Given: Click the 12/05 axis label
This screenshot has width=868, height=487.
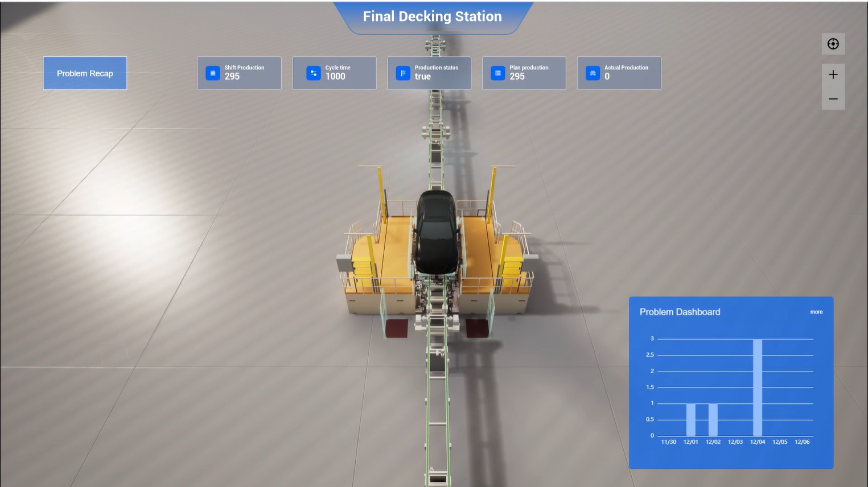Looking at the screenshot, I should click(780, 442).
